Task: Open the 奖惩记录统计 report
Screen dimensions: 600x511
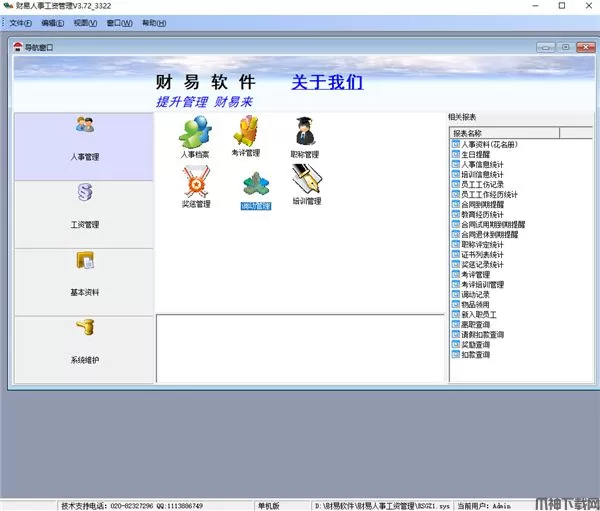Action: pos(478,264)
